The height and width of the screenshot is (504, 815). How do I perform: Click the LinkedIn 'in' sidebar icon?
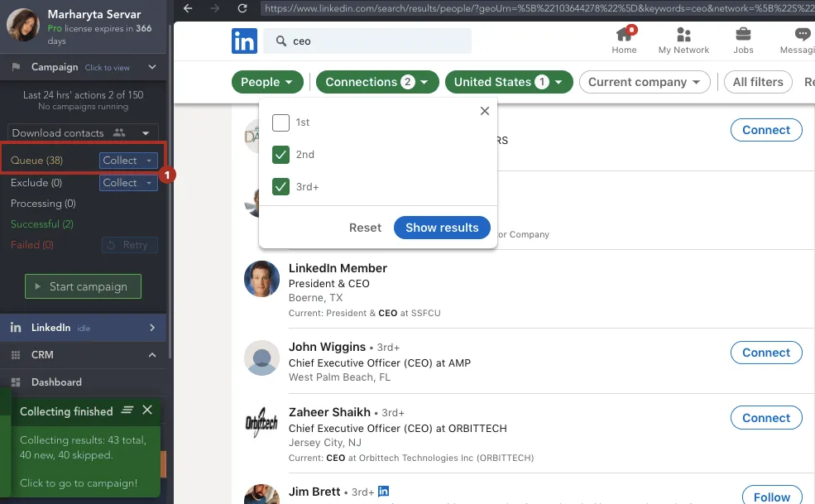16,327
